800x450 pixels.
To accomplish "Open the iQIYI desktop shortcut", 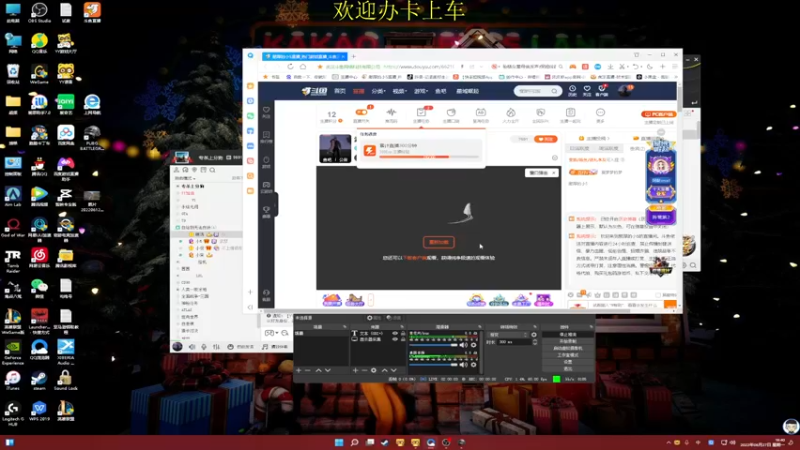I will pos(65,105).
